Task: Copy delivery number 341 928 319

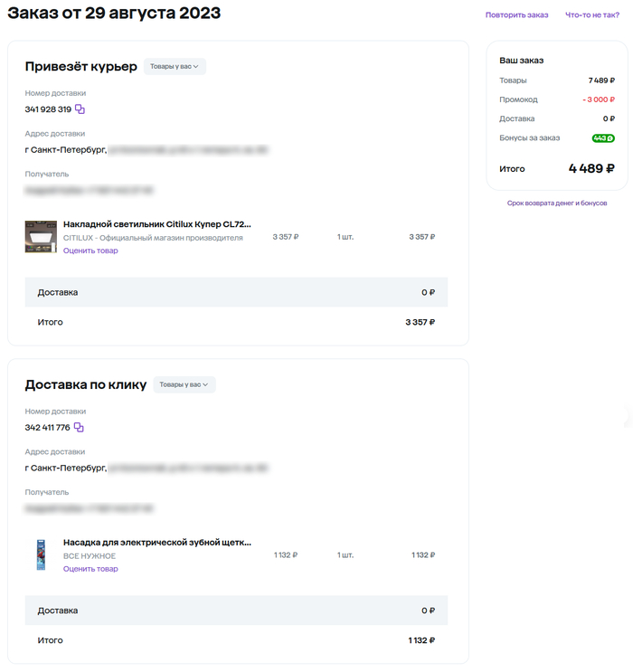Action: (80, 109)
